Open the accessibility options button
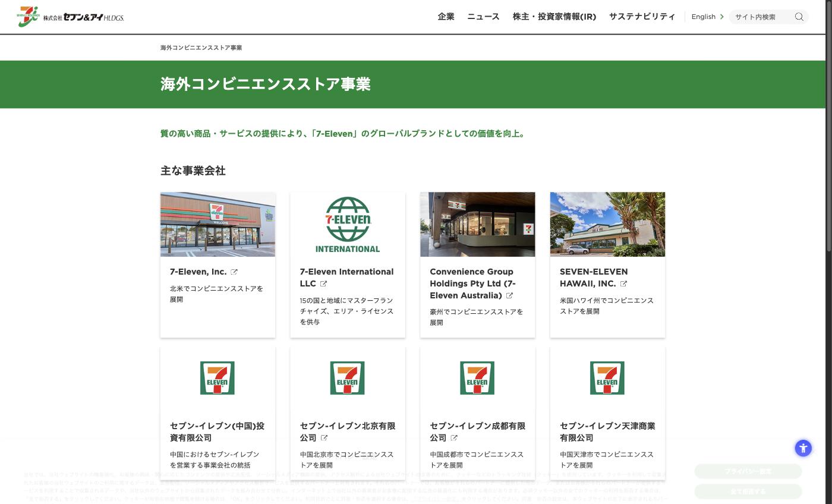832x504 pixels. point(803,448)
